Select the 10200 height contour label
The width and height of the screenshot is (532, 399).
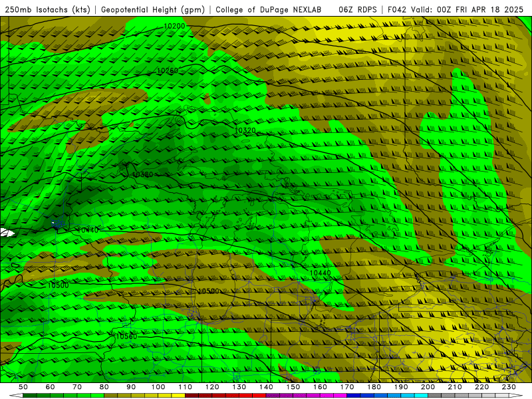[174, 26]
